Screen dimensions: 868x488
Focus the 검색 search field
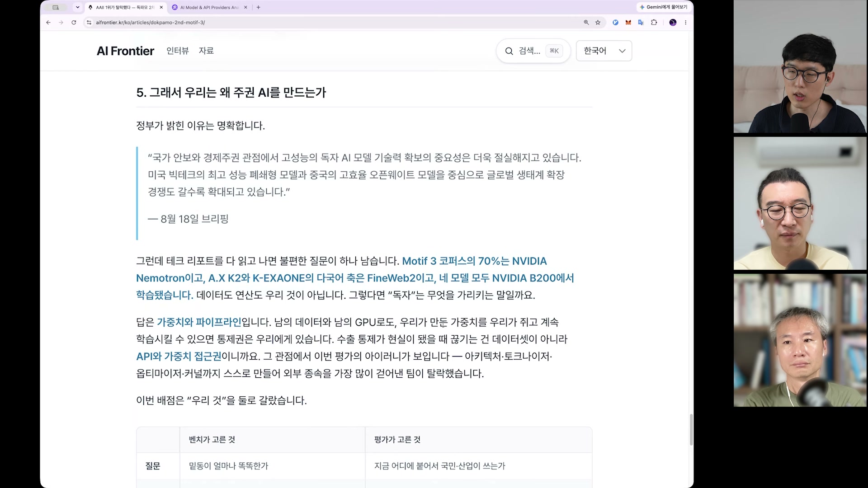point(533,51)
